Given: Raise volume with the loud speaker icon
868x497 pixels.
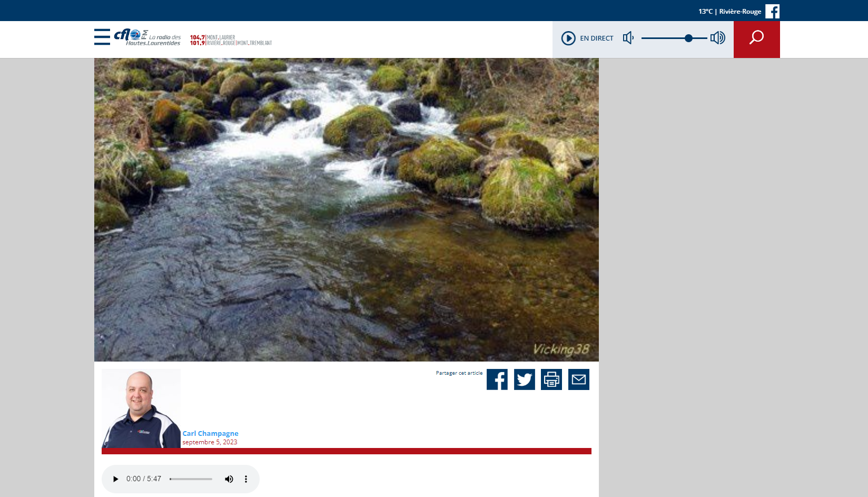Looking at the screenshot, I should tap(717, 38).
